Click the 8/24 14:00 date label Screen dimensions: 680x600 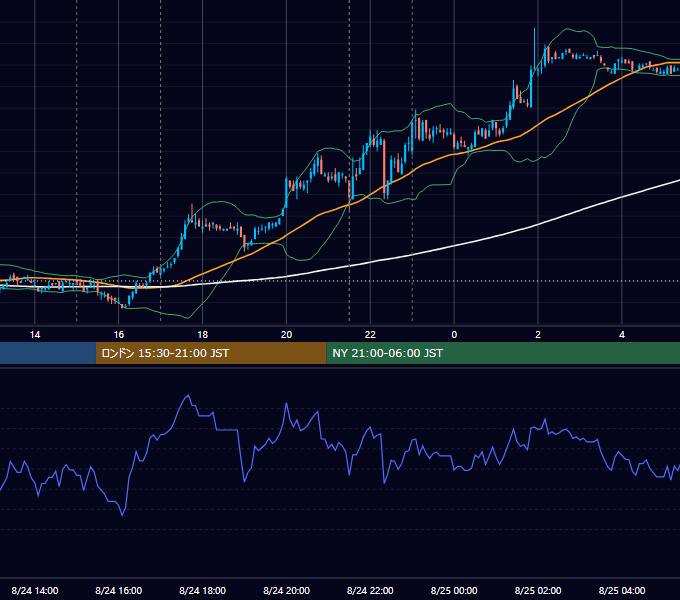pos(35,590)
